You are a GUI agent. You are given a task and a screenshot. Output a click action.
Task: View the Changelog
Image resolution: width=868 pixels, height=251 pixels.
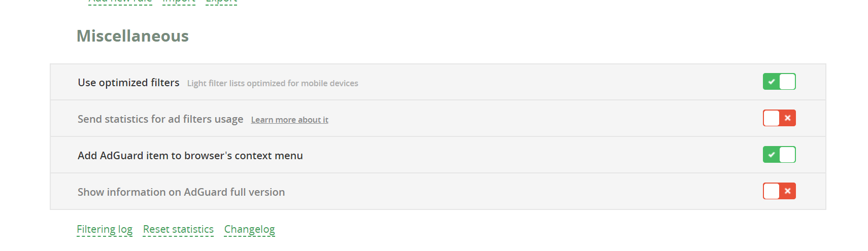click(x=249, y=229)
